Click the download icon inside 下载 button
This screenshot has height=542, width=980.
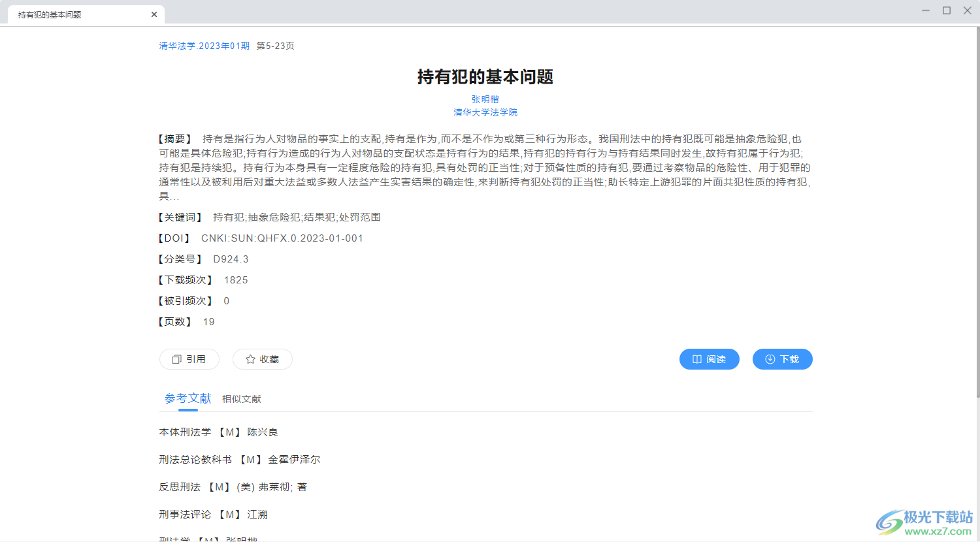tap(772, 359)
